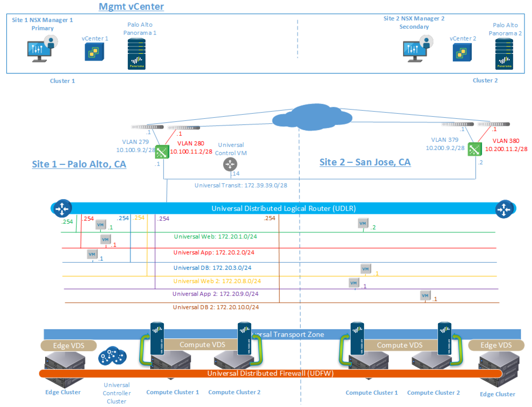Click the Palo Alto Panorama 2 server icon

click(x=504, y=54)
